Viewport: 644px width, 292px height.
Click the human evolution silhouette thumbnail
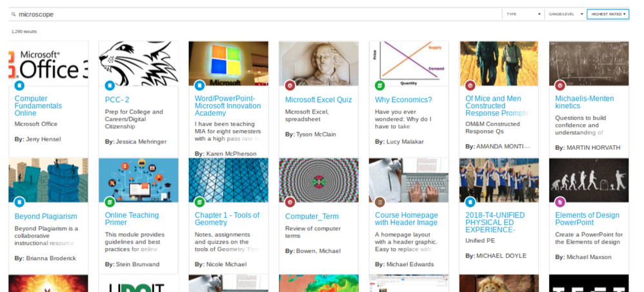click(x=589, y=180)
